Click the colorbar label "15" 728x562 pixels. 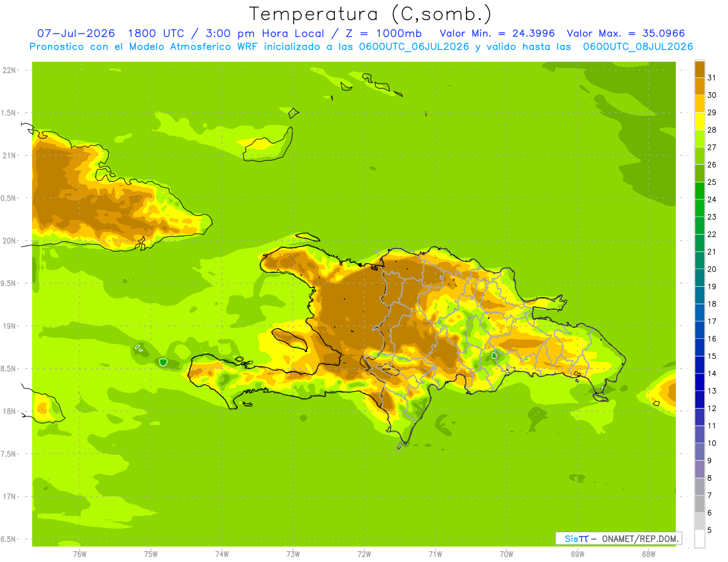[x=712, y=356]
